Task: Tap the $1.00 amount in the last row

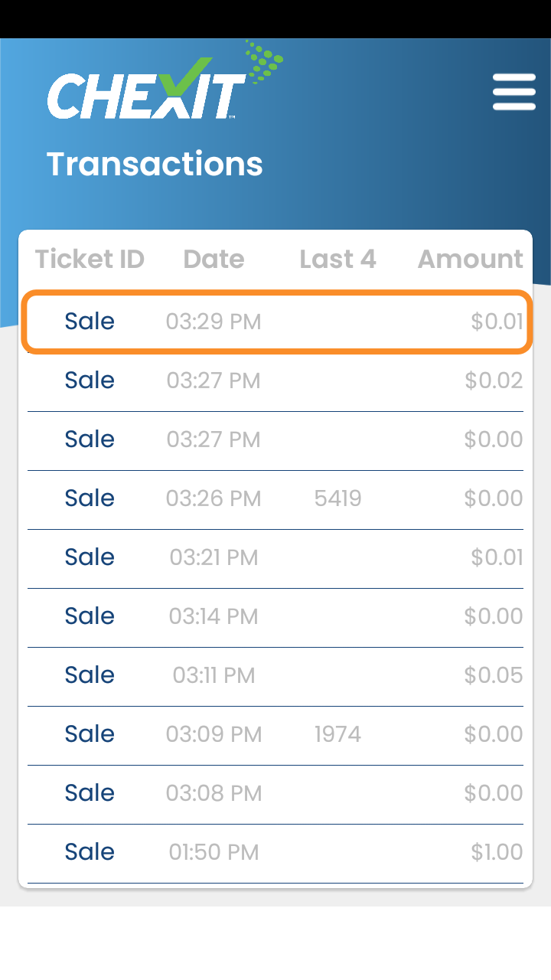Action: coord(497,852)
